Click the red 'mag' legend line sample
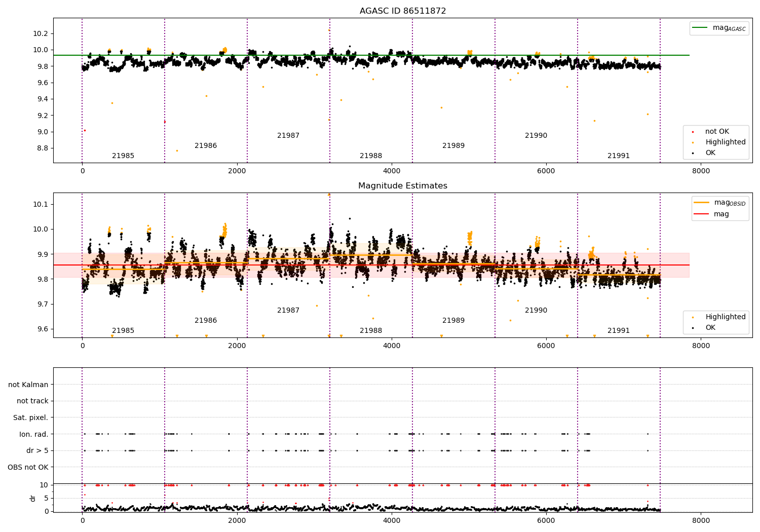The height and width of the screenshot is (532, 760). (x=702, y=214)
